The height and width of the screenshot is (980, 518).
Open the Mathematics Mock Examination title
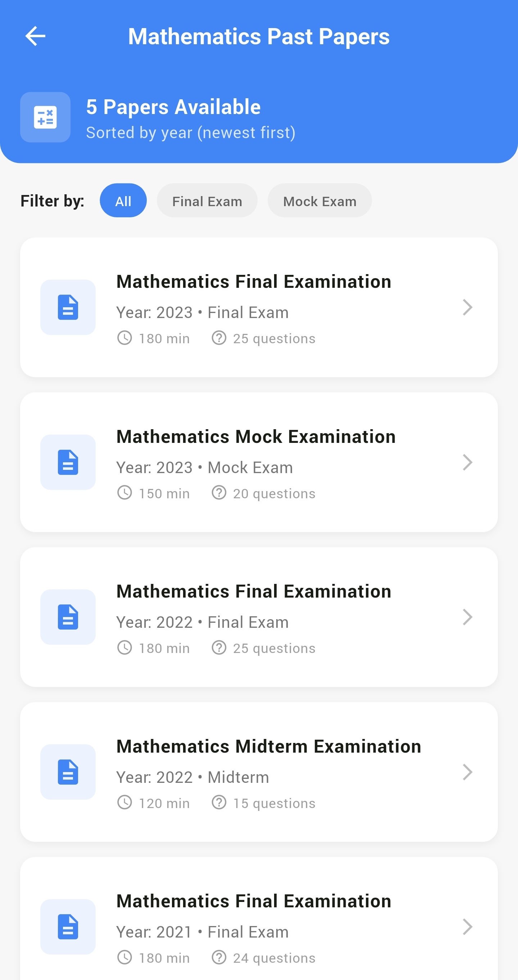point(256,437)
